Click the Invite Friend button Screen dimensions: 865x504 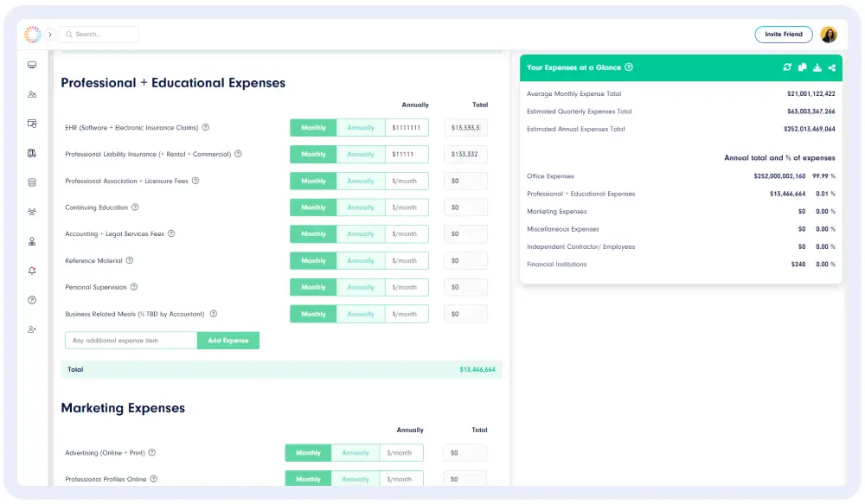tap(784, 35)
